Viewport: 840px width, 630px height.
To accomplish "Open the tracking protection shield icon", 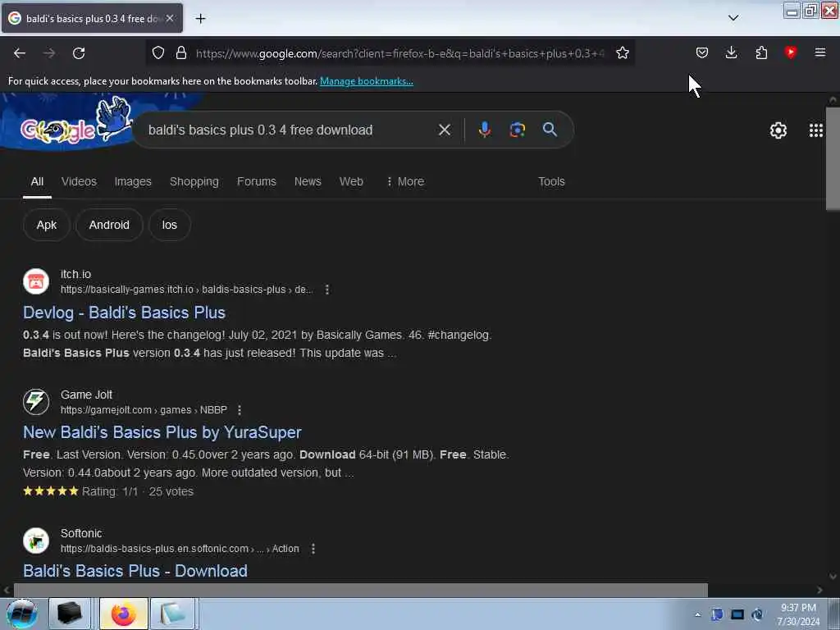I will click(158, 52).
